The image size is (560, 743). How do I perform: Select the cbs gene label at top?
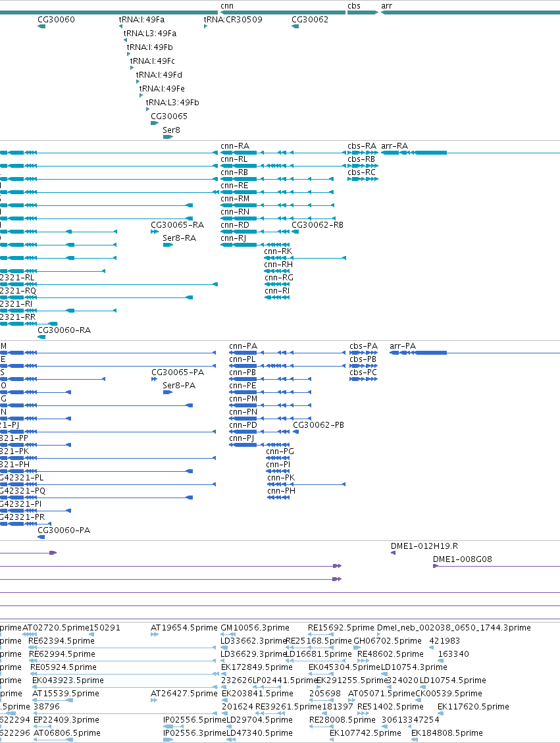(x=354, y=6)
